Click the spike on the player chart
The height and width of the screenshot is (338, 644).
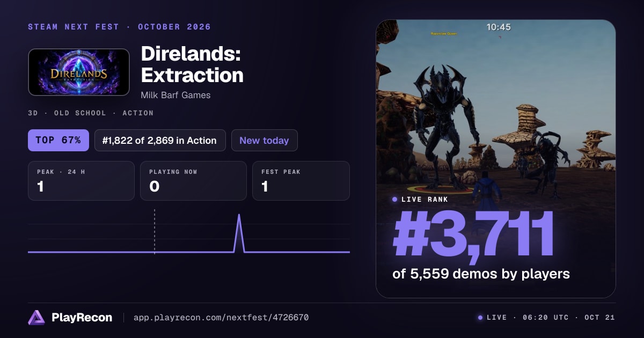(x=239, y=233)
